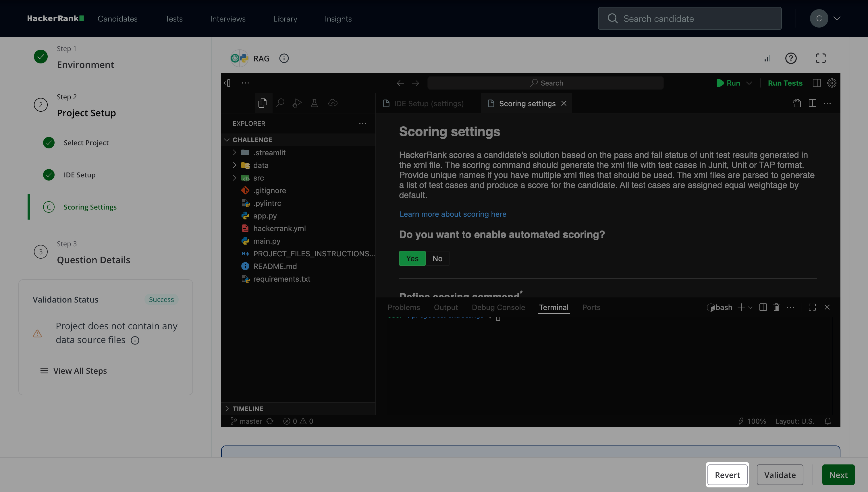This screenshot has height=492, width=868.
Task: Click the errors and warnings count in status bar
Action: (x=298, y=421)
